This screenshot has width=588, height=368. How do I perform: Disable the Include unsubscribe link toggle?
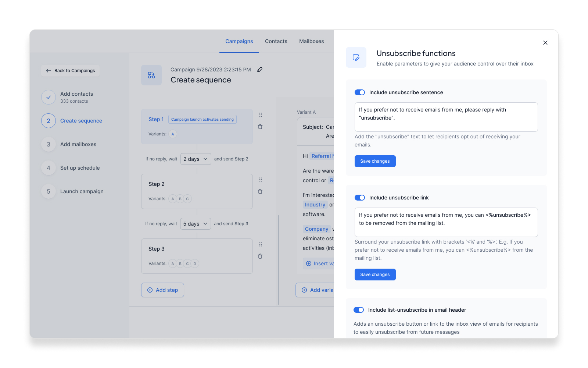(360, 198)
